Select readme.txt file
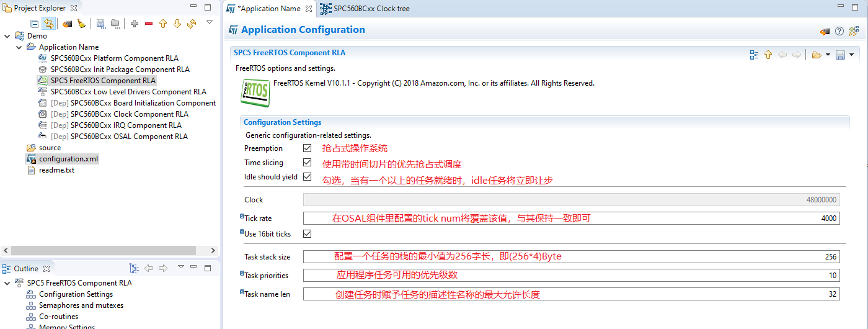The width and height of the screenshot is (868, 329). (56, 170)
